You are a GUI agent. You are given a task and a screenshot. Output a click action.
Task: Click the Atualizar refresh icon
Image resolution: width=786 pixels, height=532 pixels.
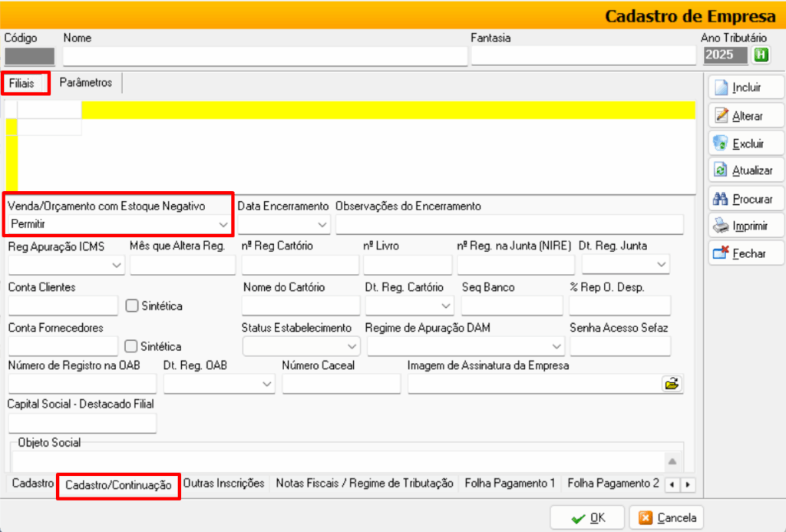click(721, 171)
